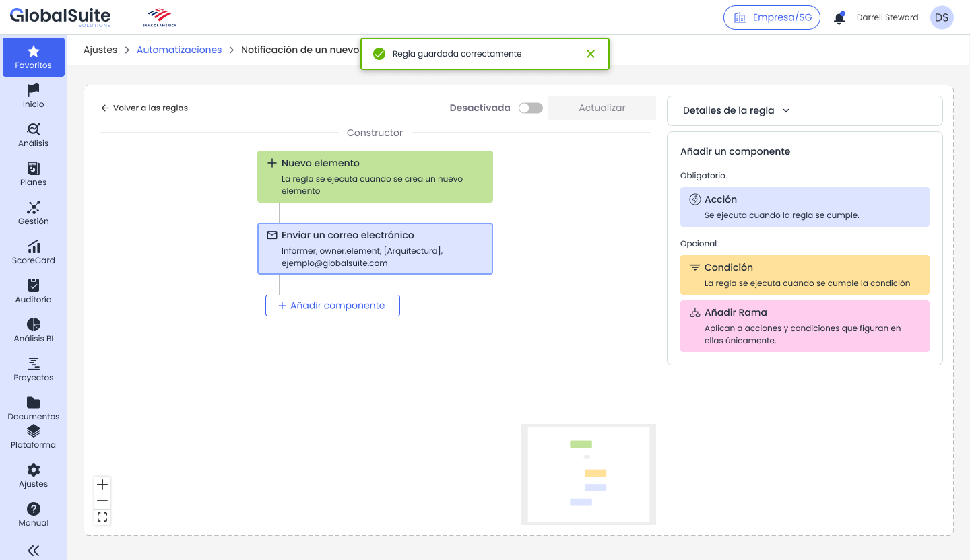
Task: Open the Planes sidebar icon
Action: point(34,168)
